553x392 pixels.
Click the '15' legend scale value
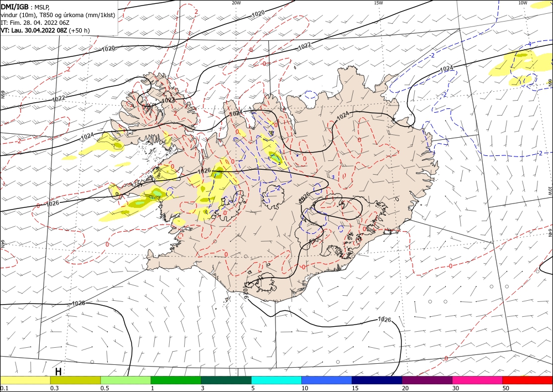tap(355, 388)
